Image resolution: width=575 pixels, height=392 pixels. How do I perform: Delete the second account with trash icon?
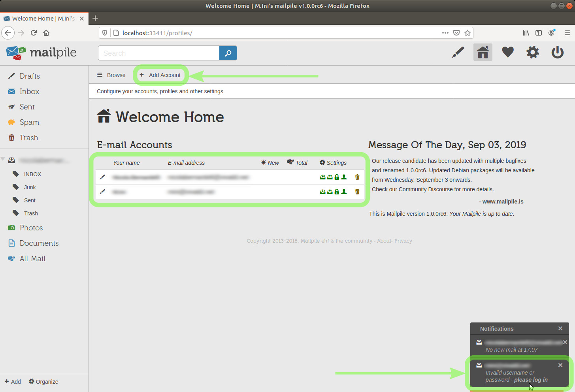pos(357,192)
